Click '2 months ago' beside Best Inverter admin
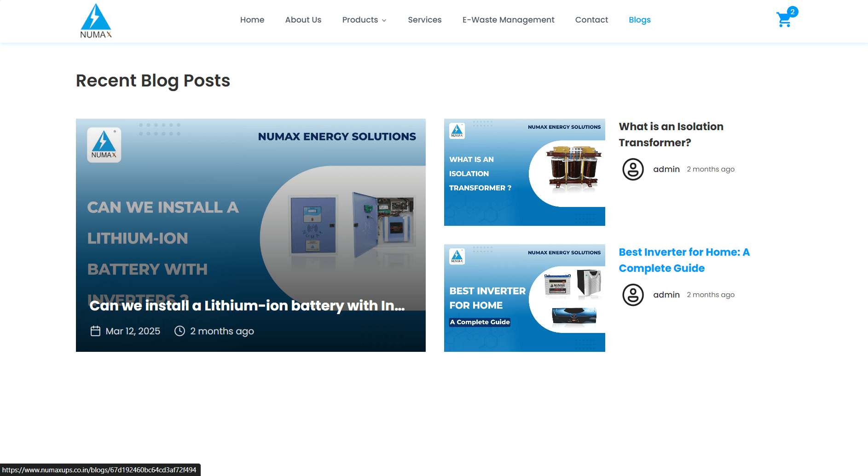 (x=711, y=295)
